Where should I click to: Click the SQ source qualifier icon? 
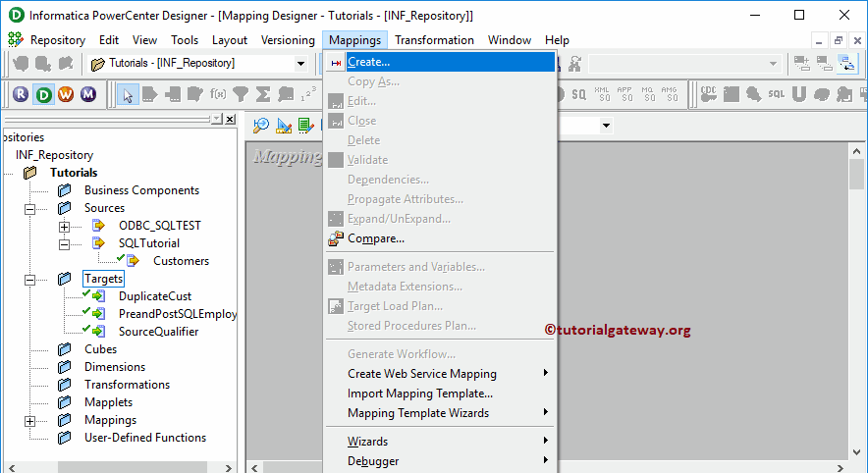pos(578,94)
